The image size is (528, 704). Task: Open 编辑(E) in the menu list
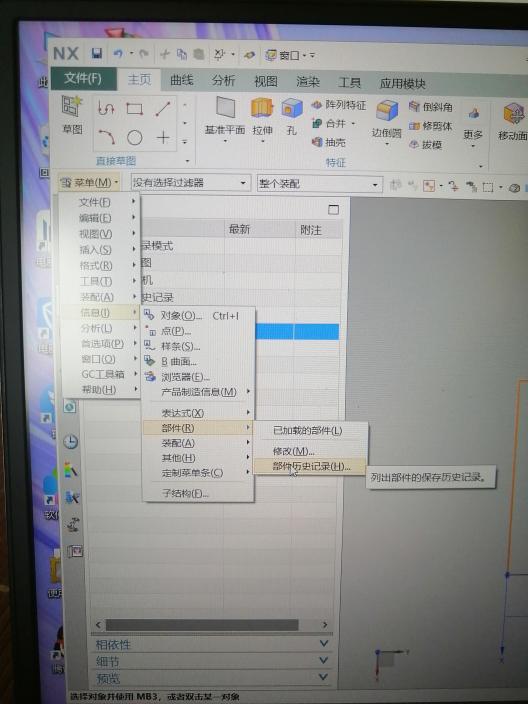click(101, 218)
